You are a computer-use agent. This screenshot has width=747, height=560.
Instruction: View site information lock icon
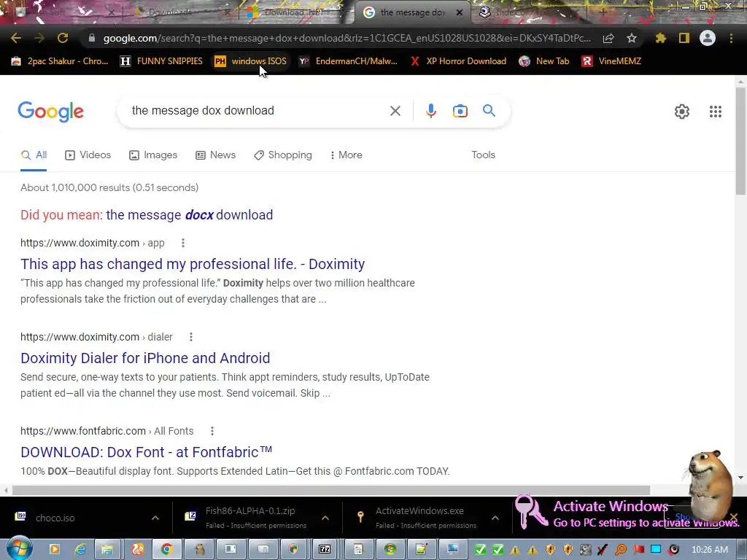click(92, 38)
